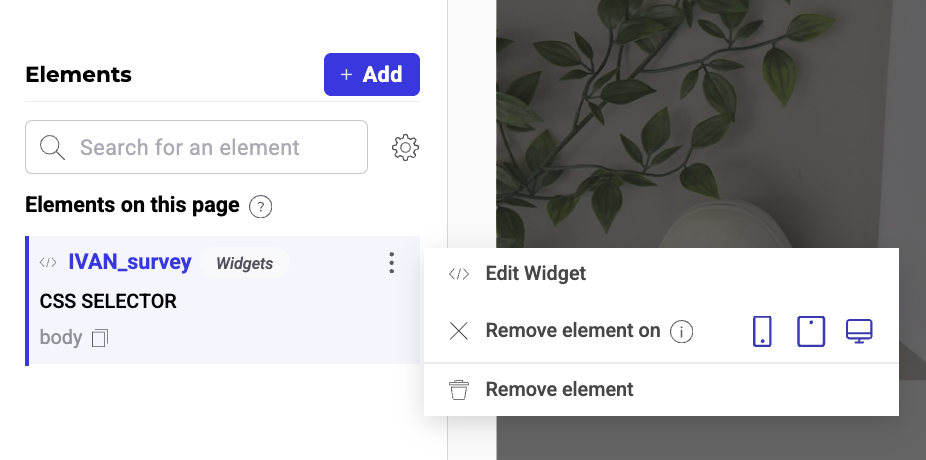
Task: Toggle removal on desktop device
Action: [859, 331]
